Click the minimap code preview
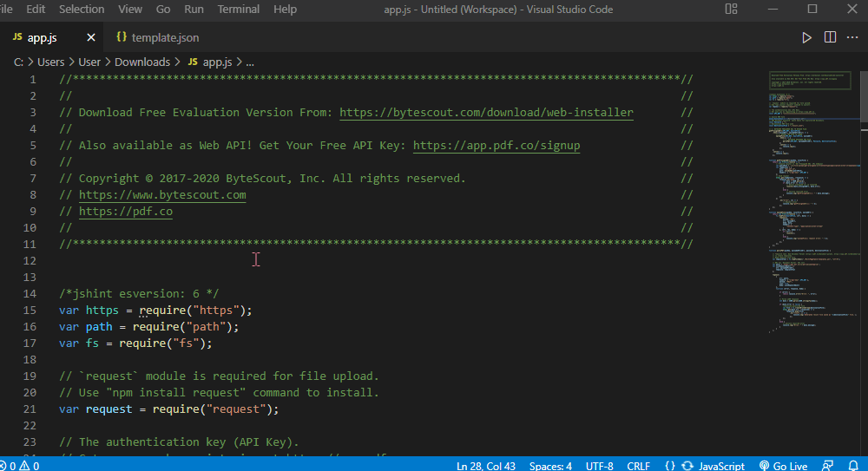This screenshot has height=471, width=868. 812,202
